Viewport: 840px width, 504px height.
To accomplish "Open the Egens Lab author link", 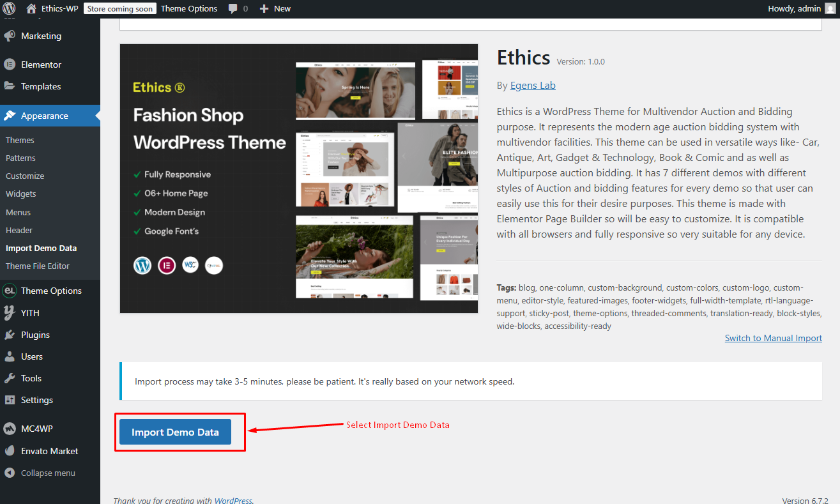I will (533, 85).
